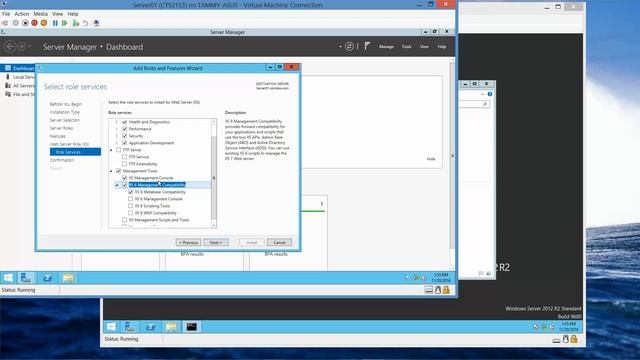
Task: Collapse IIS 6 Management Compatibility node
Action: [x=117, y=185]
